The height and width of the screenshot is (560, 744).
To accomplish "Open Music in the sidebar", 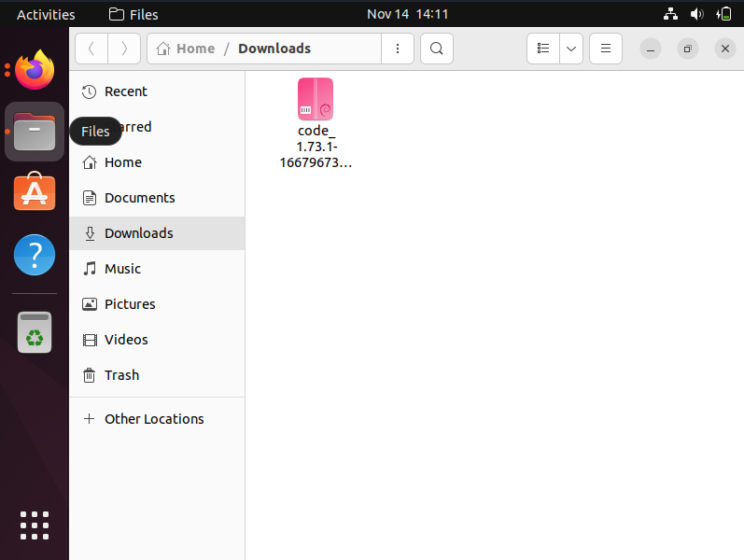I will [x=157, y=269].
